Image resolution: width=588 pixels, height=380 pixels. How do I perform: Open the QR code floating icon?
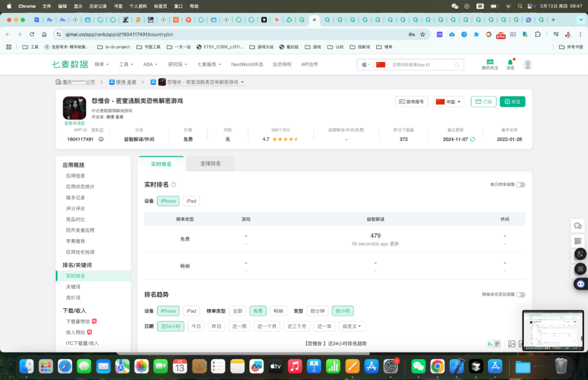(x=578, y=241)
